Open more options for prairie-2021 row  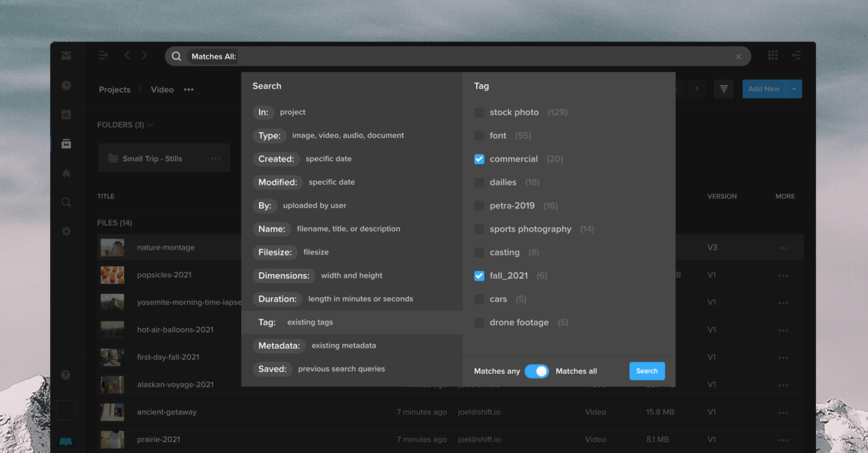pyautogui.click(x=783, y=440)
